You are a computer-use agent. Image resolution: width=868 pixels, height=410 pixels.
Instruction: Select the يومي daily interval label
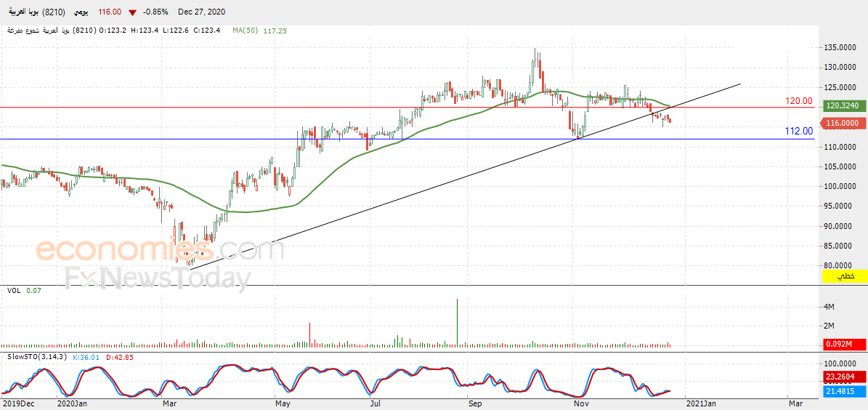[81, 12]
